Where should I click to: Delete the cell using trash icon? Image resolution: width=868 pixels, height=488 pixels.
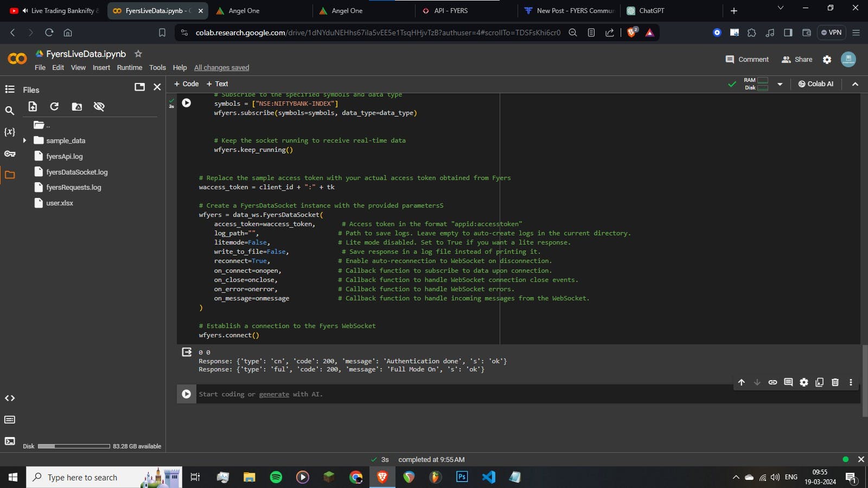pyautogui.click(x=835, y=382)
